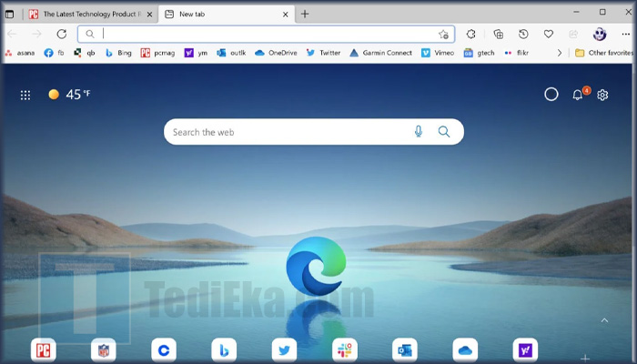Image resolution: width=637 pixels, height=364 pixels.
Task: Add a quick link with plus
Action: tap(585, 358)
